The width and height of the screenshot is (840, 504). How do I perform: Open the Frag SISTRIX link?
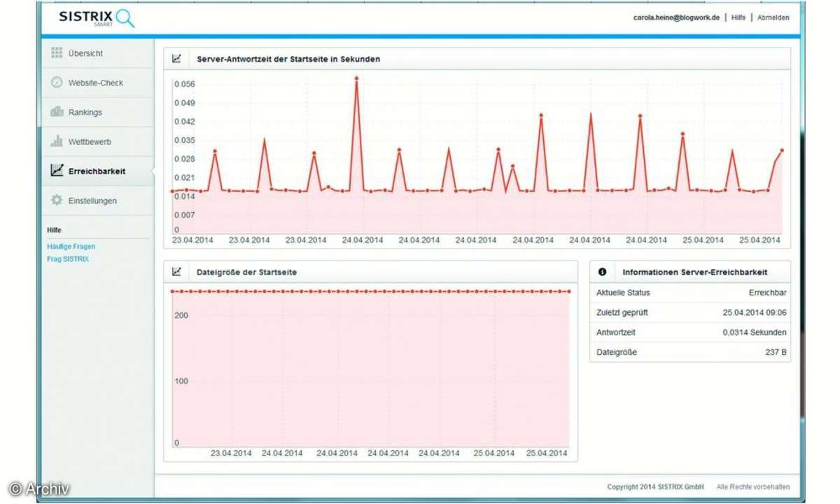pos(68,259)
